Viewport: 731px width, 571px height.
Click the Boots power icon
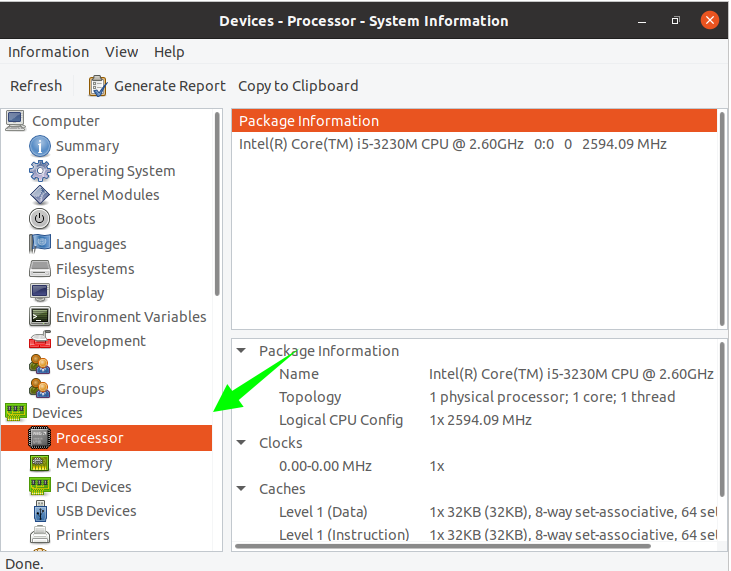pos(40,219)
